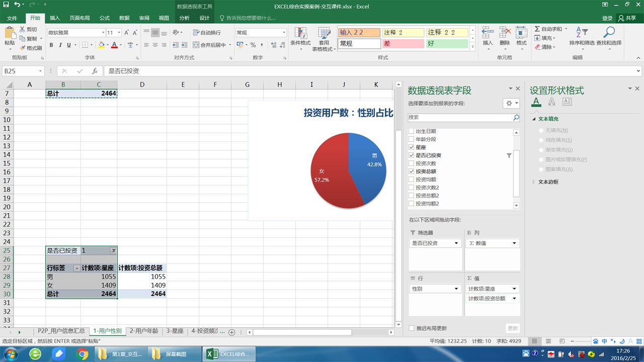This screenshot has height=362, width=644.
Task: Toggle Italic formatting
Action: point(60,45)
